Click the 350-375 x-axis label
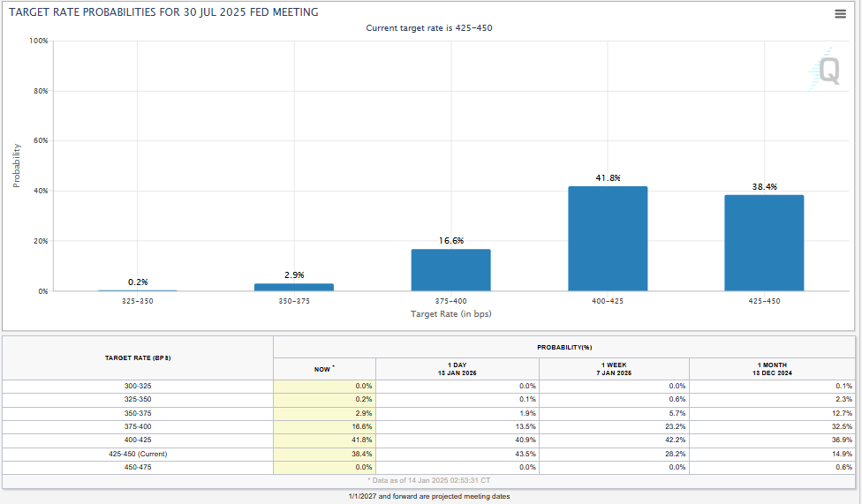This screenshot has height=504, width=862. (294, 301)
